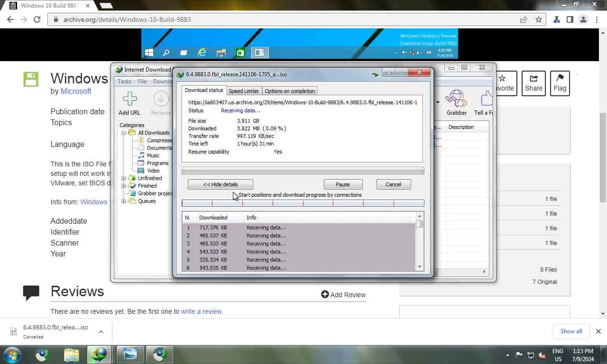Expand the Finished category node
Viewport: 607px width, 364px height.
click(x=124, y=186)
